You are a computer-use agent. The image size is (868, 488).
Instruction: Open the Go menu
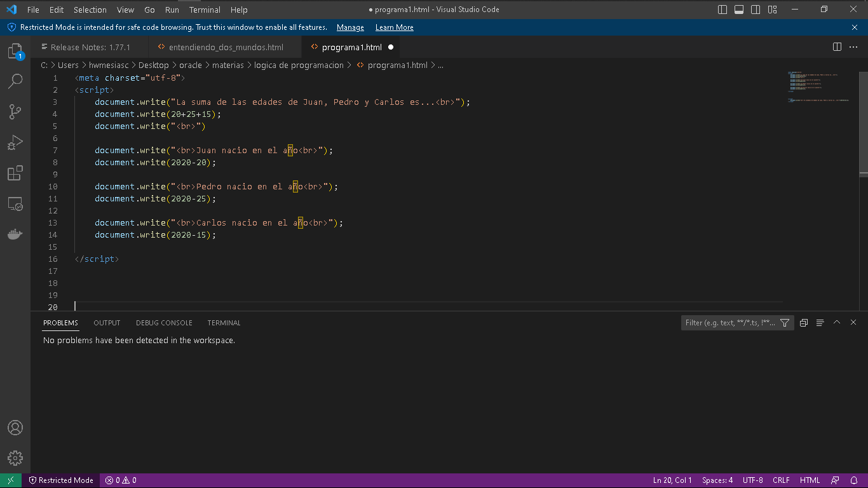(149, 10)
